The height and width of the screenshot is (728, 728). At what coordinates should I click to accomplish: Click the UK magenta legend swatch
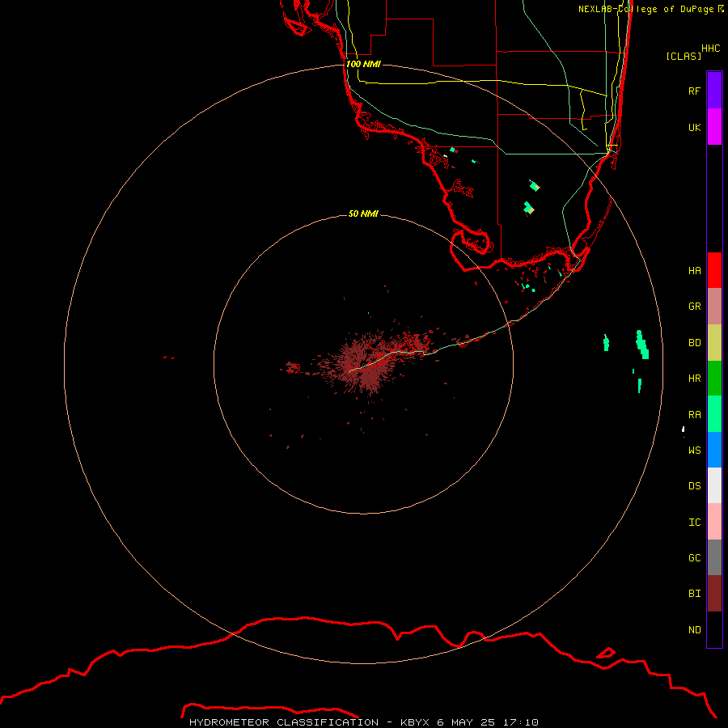[x=714, y=127]
